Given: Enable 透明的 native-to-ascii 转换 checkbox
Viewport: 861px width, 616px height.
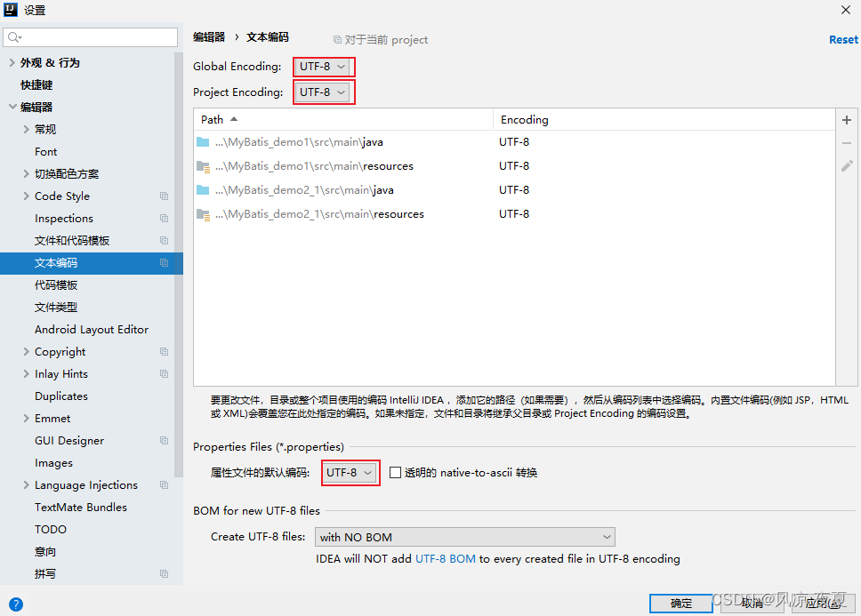Looking at the screenshot, I should (x=395, y=472).
